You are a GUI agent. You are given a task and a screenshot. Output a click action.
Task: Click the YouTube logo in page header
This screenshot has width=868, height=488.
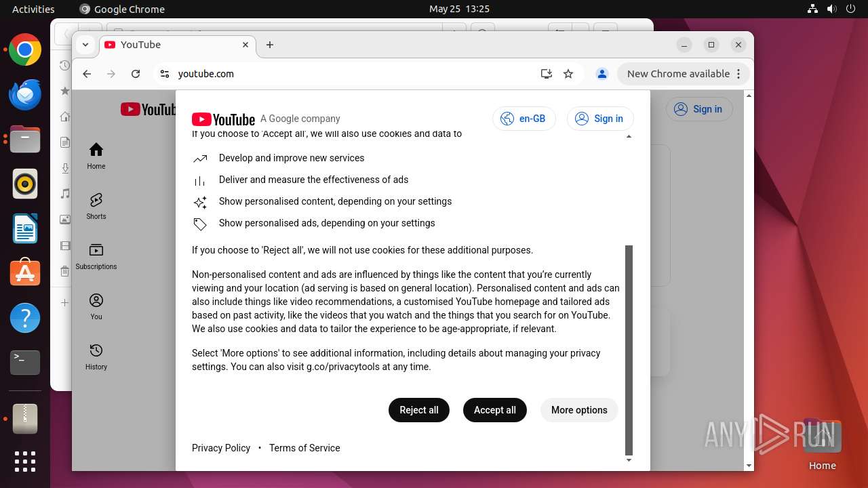coord(148,109)
